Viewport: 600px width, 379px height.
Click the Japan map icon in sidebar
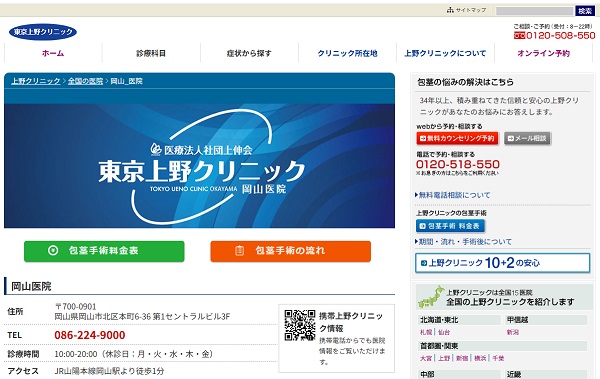click(x=431, y=297)
